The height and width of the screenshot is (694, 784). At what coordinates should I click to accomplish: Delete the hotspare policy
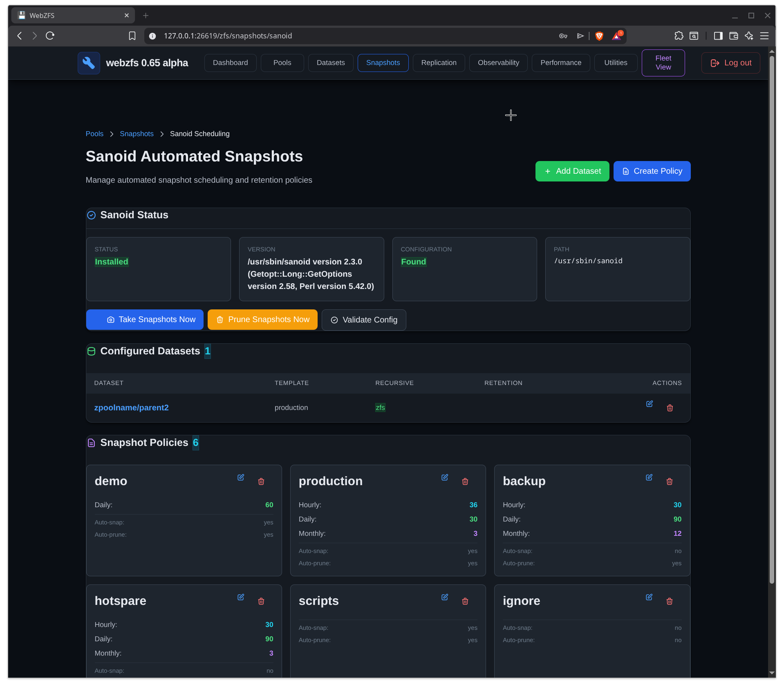261,601
